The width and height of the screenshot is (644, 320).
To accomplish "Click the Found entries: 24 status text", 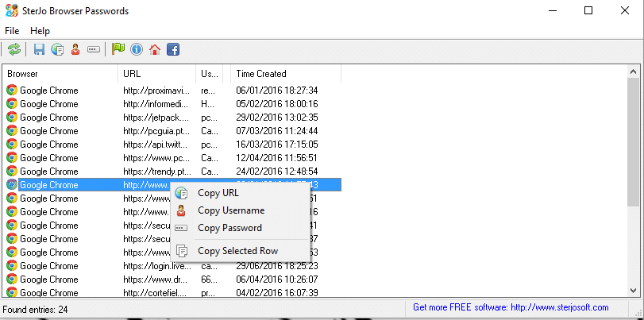I will [x=35, y=310].
